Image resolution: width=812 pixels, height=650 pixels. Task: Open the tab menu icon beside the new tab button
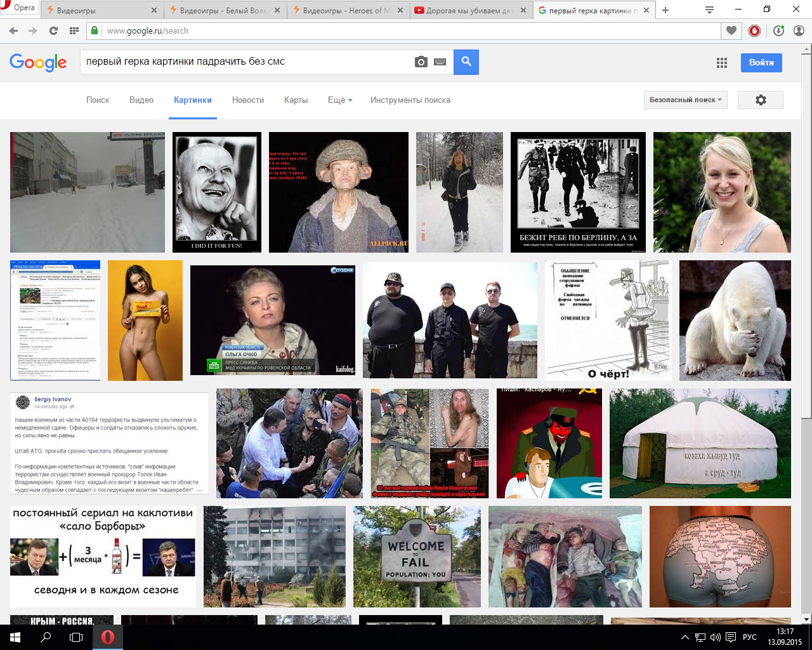click(710, 10)
